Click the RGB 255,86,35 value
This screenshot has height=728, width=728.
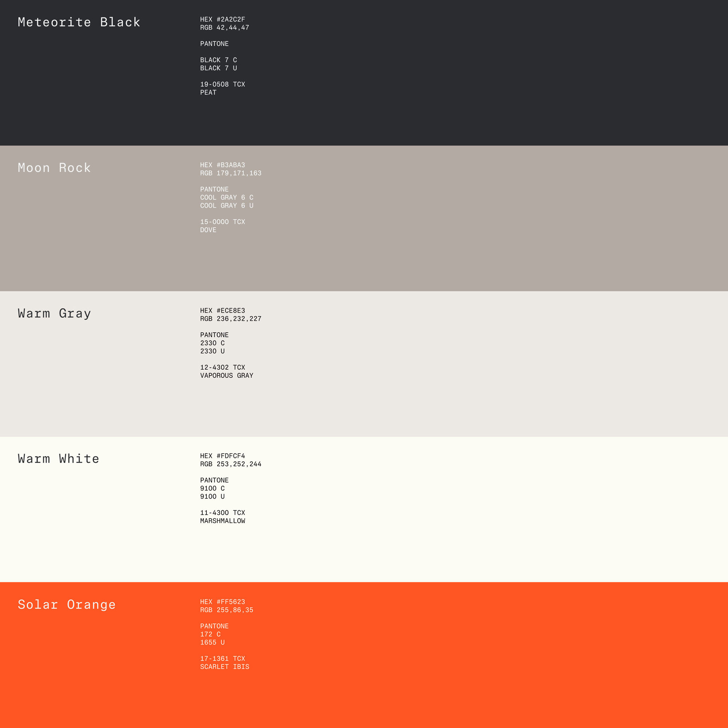(x=226, y=610)
